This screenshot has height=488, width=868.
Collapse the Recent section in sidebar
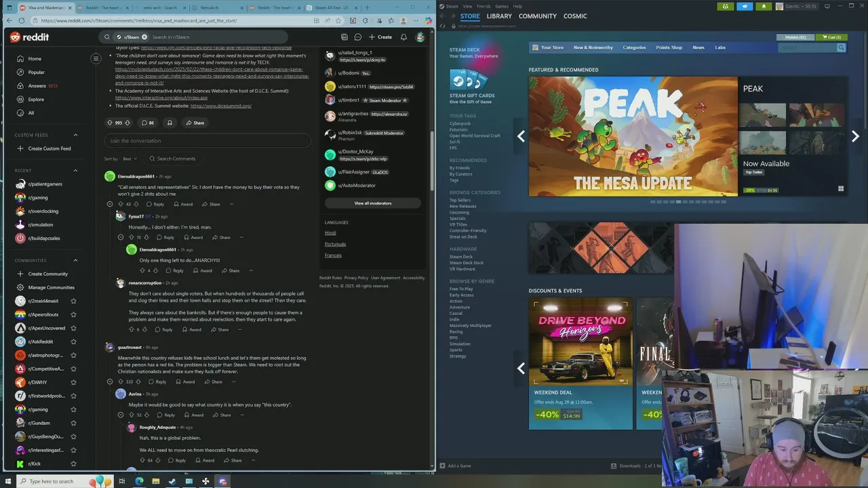(75, 170)
